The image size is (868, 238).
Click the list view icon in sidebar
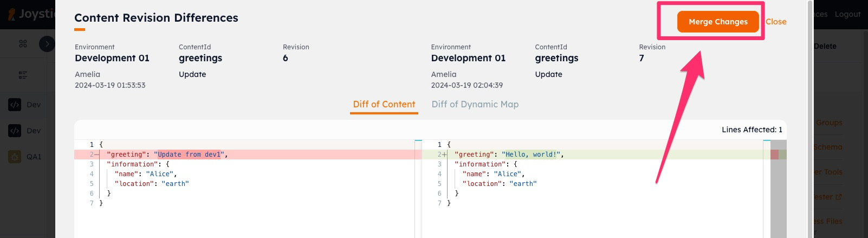(23, 75)
